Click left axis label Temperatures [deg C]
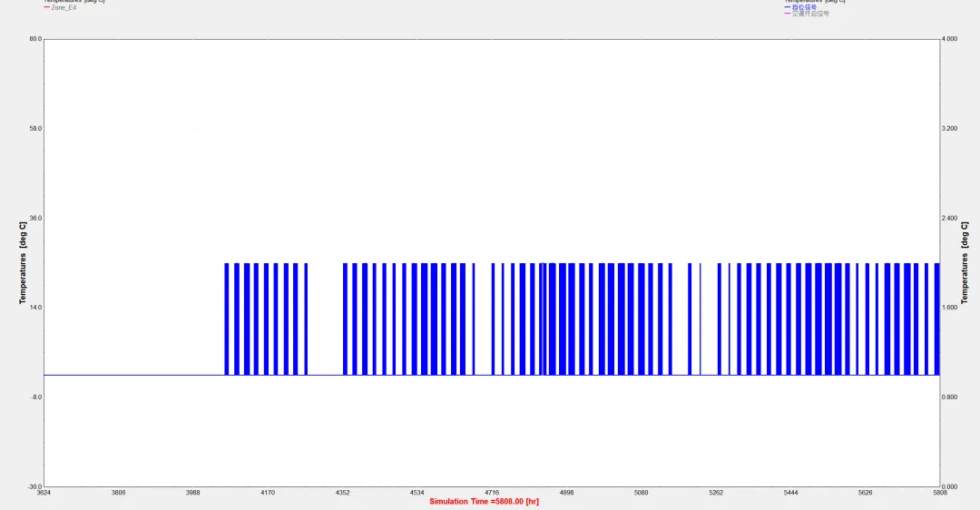Screen dimensions: 980x510 pyautogui.click(x=23, y=262)
